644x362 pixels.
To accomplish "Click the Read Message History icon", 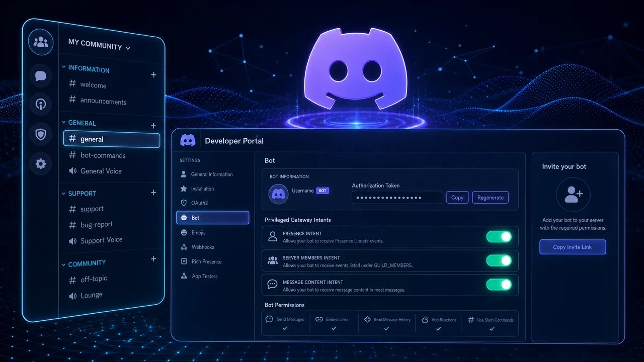I will click(x=368, y=319).
